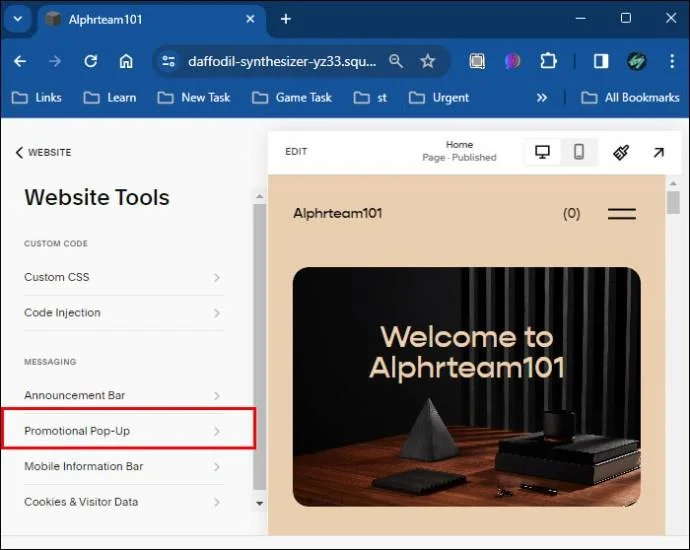Click the chevron beside Mobile Information Bar
Image resolution: width=690 pixels, height=550 pixels.
coord(217,466)
